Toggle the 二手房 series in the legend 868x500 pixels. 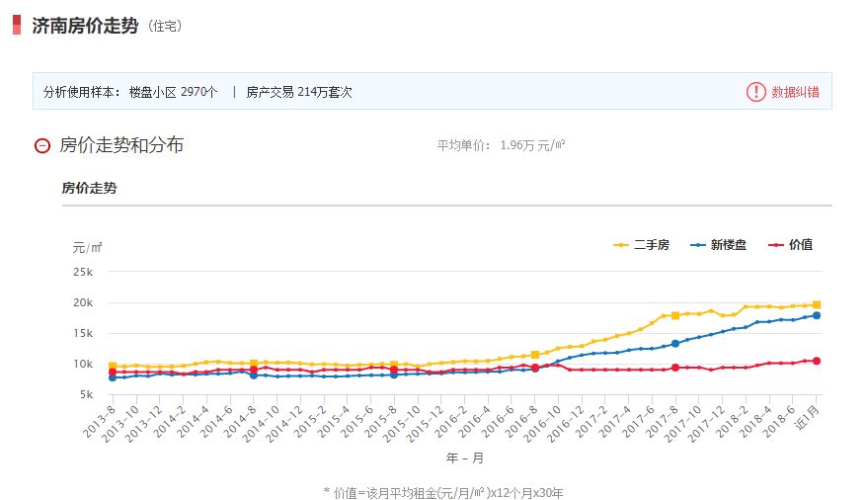coord(641,245)
